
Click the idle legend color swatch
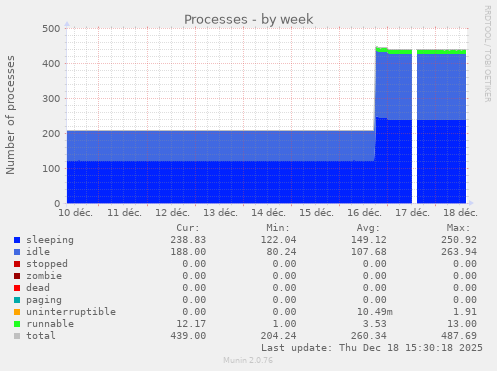pos(17,252)
